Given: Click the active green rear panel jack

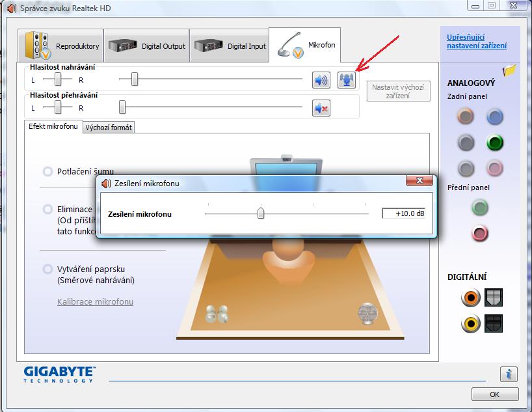Looking at the screenshot, I should (495, 143).
